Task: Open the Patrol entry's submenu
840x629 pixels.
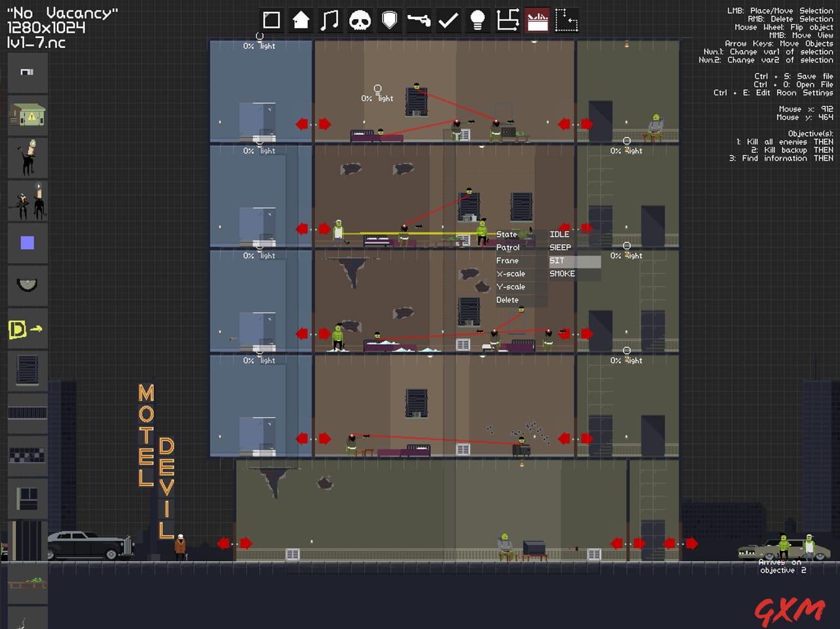Action: click(508, 247)
